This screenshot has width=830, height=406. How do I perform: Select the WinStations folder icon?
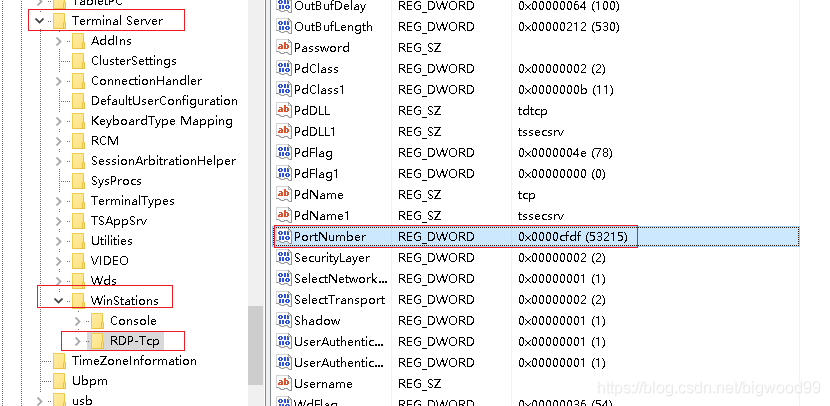pos(78,301)
